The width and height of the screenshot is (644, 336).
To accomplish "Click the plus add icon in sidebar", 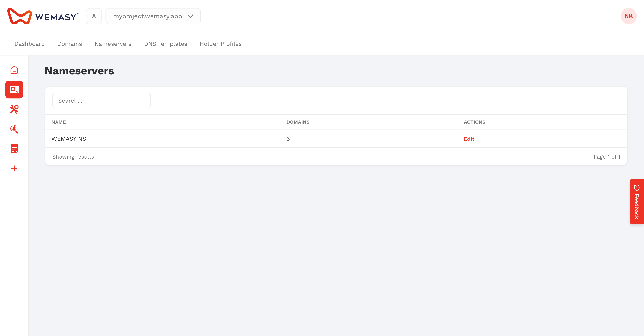I will 14,168.
